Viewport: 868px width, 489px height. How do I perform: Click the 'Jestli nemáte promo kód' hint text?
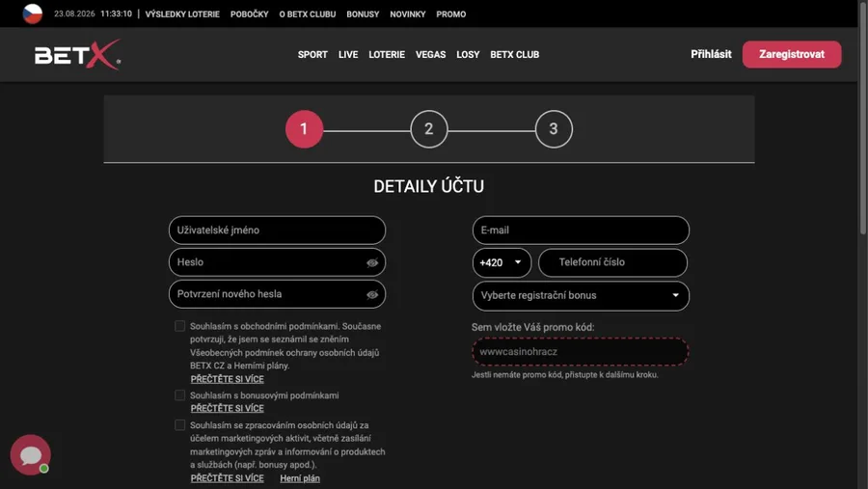(564, 375)
